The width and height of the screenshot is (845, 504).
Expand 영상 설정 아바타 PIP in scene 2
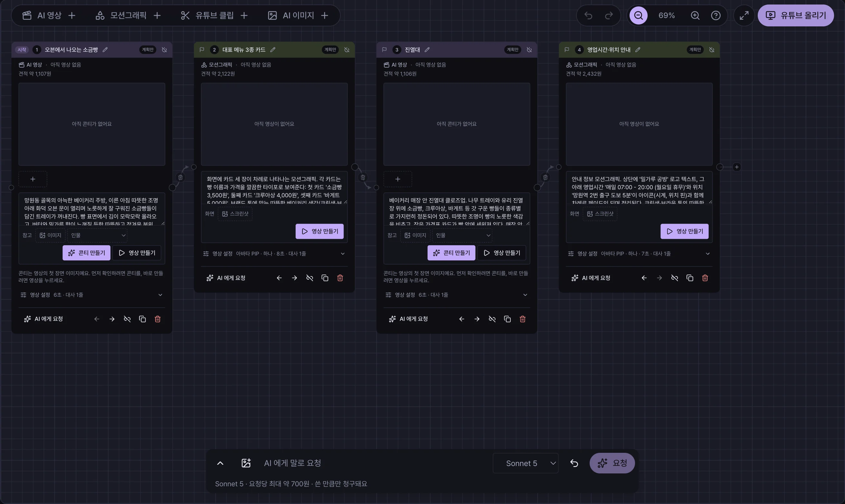tap(274, 254)
